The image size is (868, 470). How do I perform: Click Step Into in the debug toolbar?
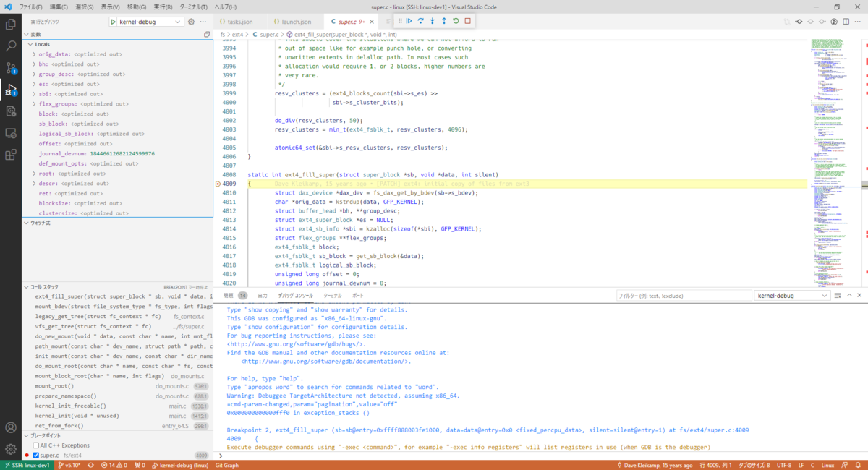(433, 21)
